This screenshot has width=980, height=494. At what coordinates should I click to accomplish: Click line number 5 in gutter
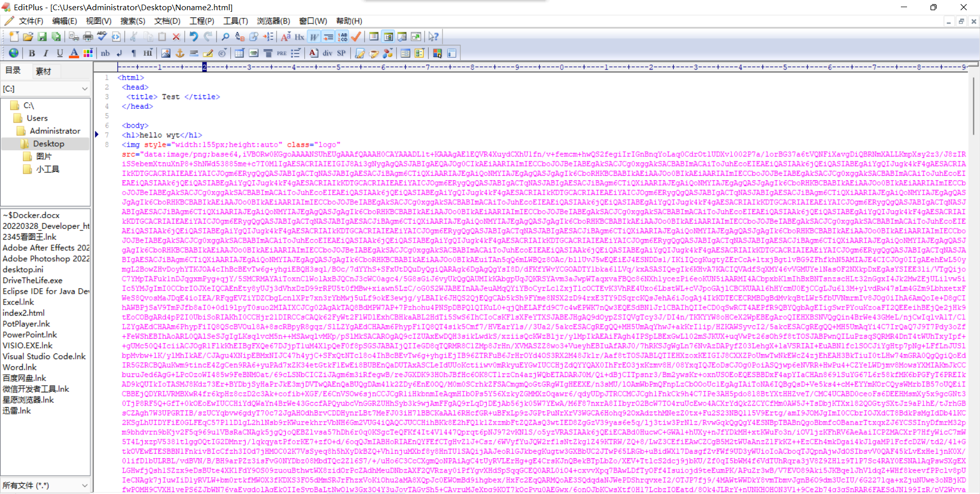[x=107, y=116]
